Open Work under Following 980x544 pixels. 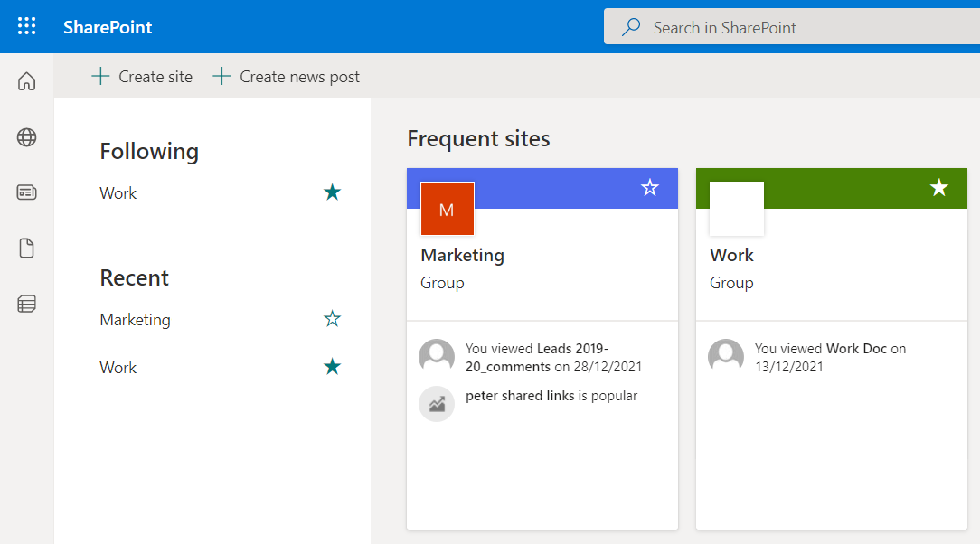pos(118,193)
